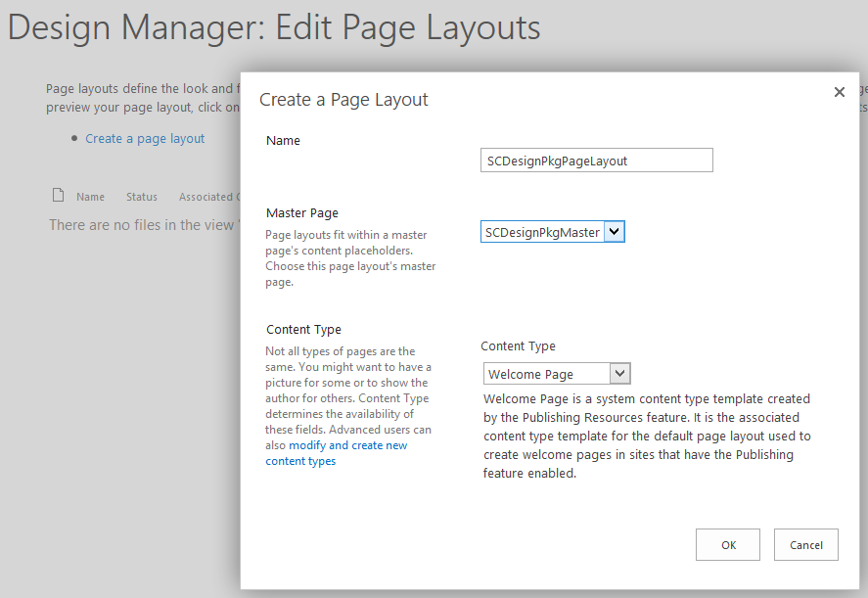Viewport: 868px width, 598px height.
Task: Click the Welcome Page description paragraph
Action: [647, 437]
